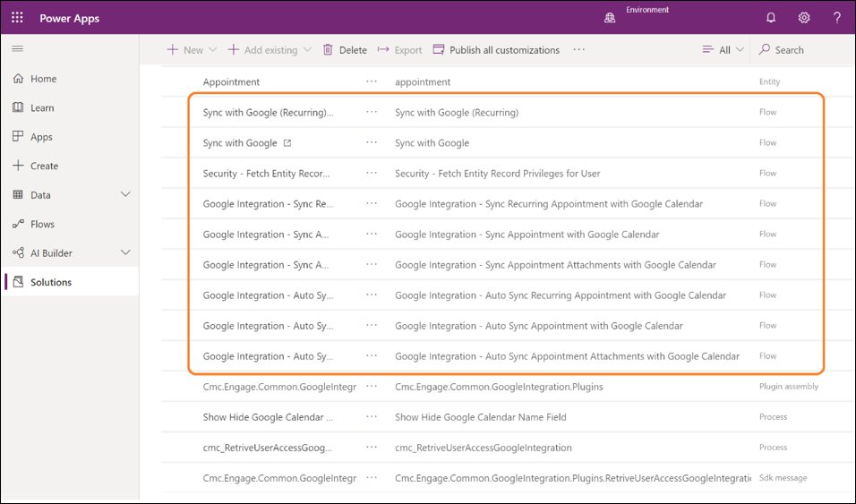Click the Delete trash can icon
This screenshot has width=856, height=504.
[328, 50]
